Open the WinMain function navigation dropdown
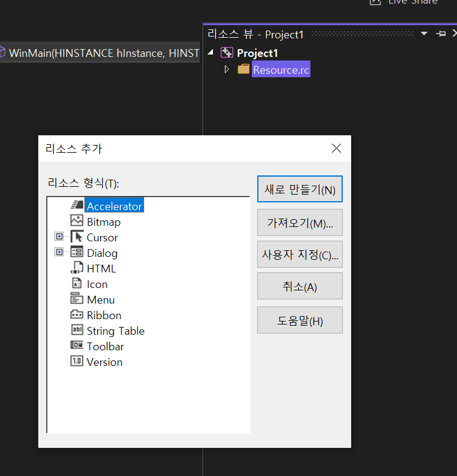Image resolution: width=457 pixels, height=476 pixels. [x=100, y=52]
